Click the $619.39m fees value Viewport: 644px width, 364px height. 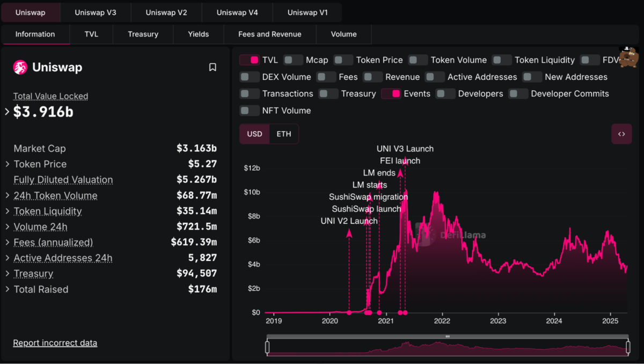point(194,242)
